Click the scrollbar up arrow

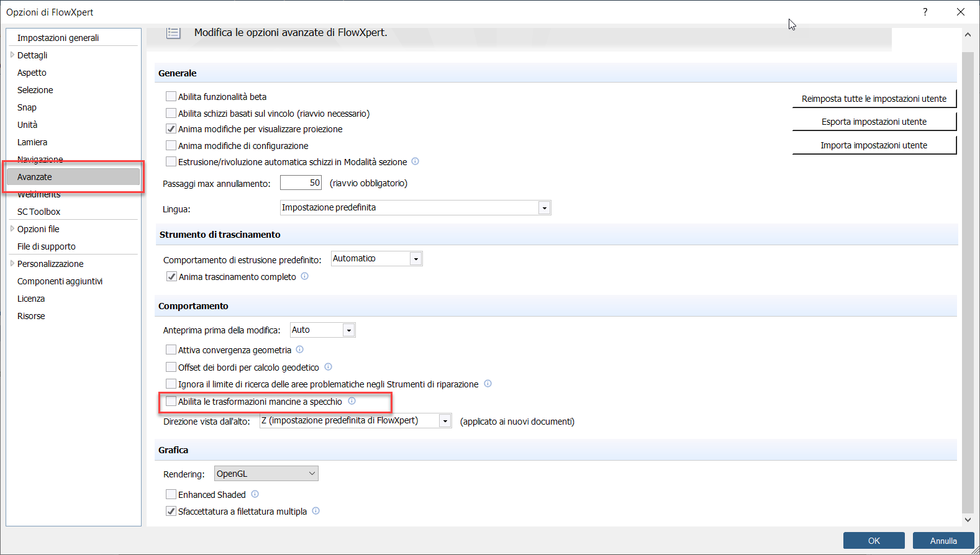[968, 35]
